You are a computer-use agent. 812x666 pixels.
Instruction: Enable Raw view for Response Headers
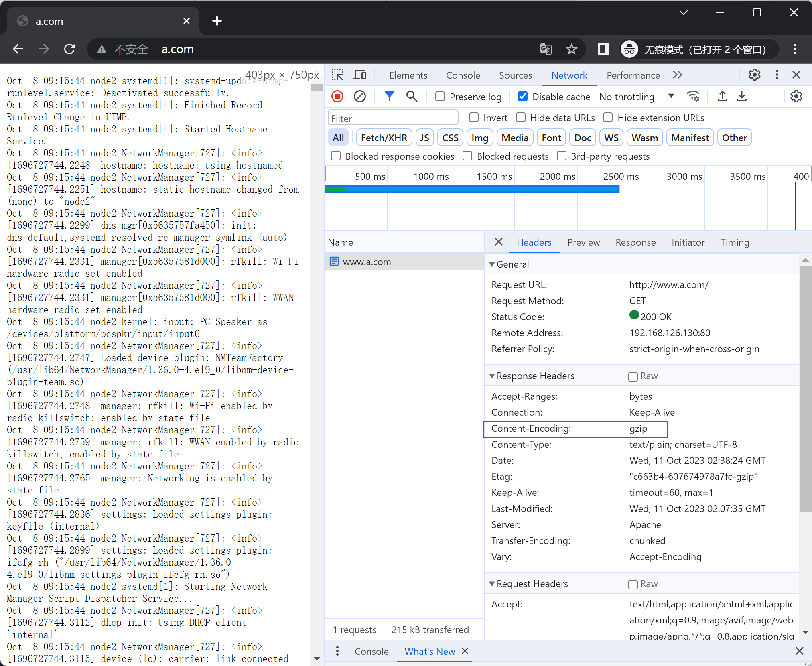point(633,376)
